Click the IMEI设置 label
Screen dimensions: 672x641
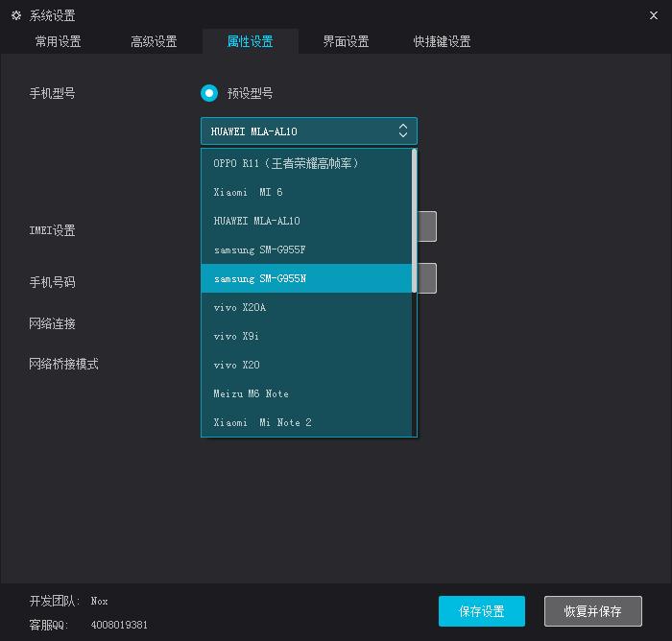point(52,230)
